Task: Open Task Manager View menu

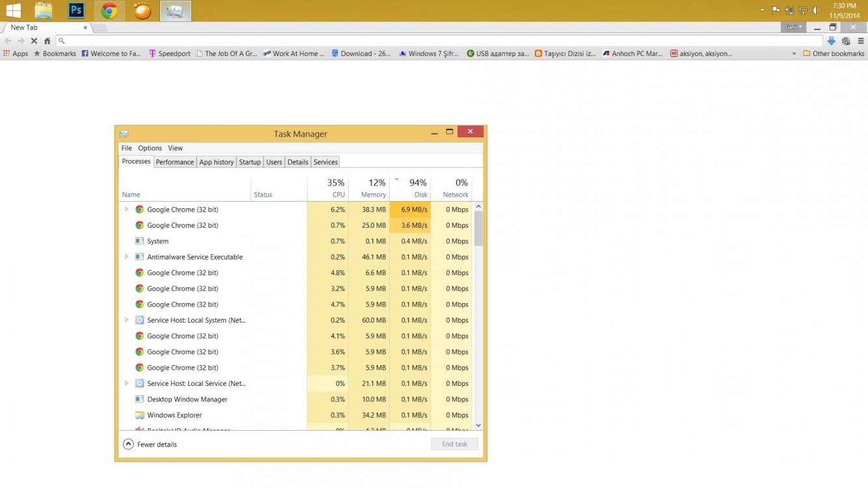Action: pyautogui.click(x=175, y=148)
